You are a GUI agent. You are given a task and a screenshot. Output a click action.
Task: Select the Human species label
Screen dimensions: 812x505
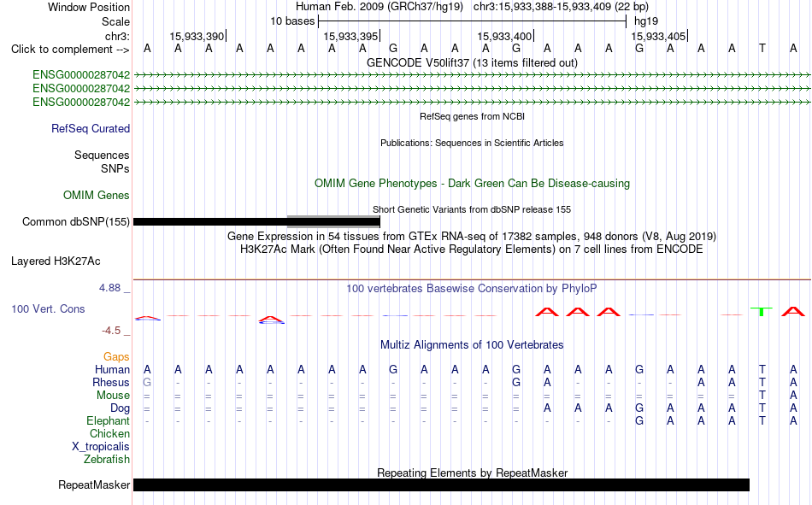(x=112, y=369)
